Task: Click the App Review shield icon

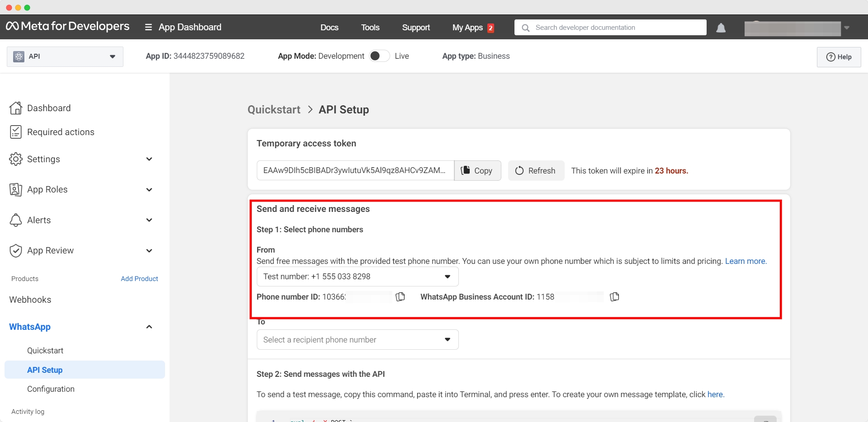Action: (x=16, y=250)
